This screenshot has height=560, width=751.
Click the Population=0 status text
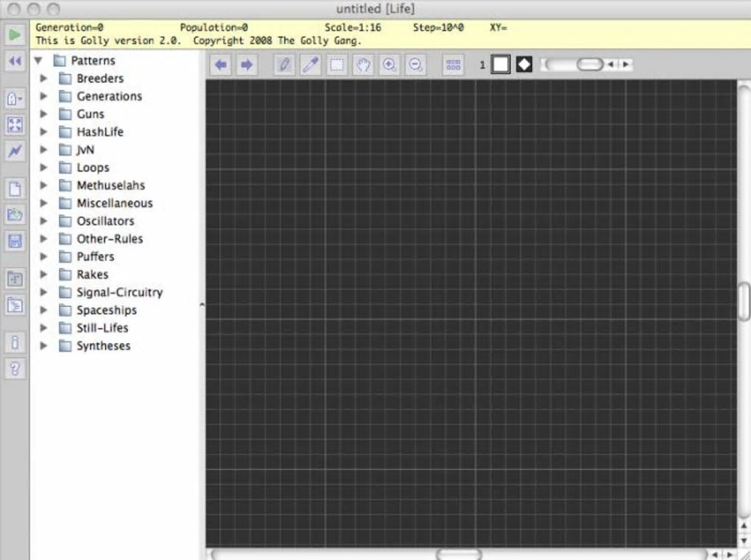(x=214, y=27)
